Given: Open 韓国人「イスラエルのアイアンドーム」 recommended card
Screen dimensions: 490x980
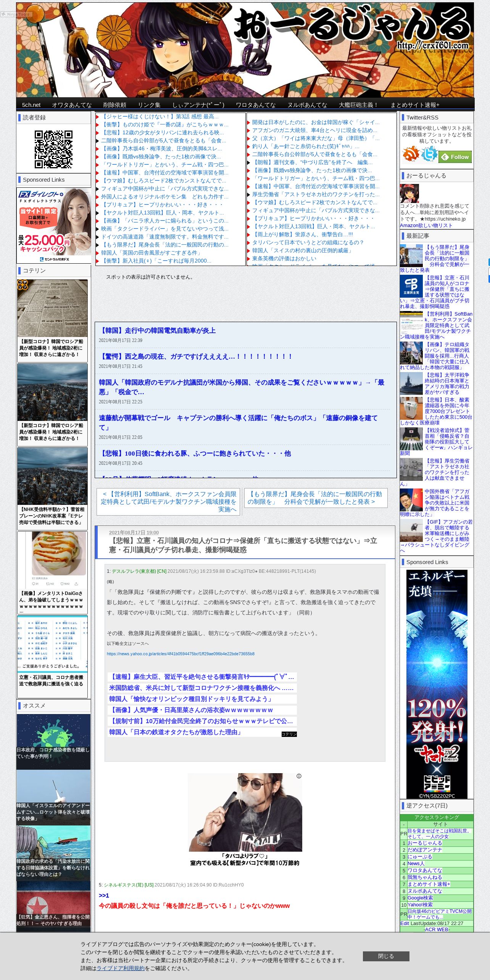Looking at the screenshot, I should pos(53,797).
